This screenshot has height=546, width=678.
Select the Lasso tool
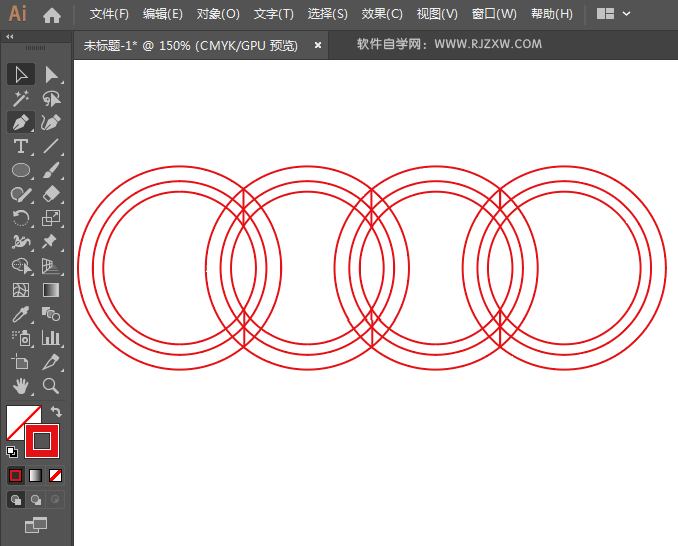[x=51, y=99]
